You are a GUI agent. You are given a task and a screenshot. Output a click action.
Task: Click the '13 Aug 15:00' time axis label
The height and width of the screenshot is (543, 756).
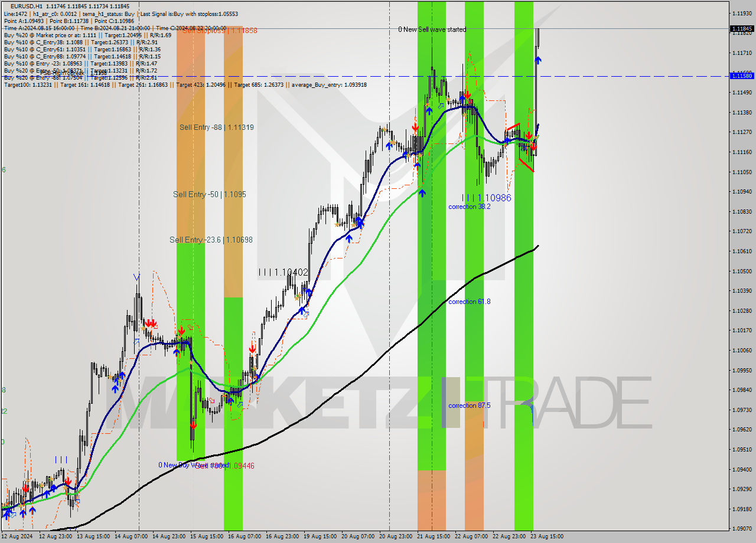pyautogui.click(x=94, y=537)
